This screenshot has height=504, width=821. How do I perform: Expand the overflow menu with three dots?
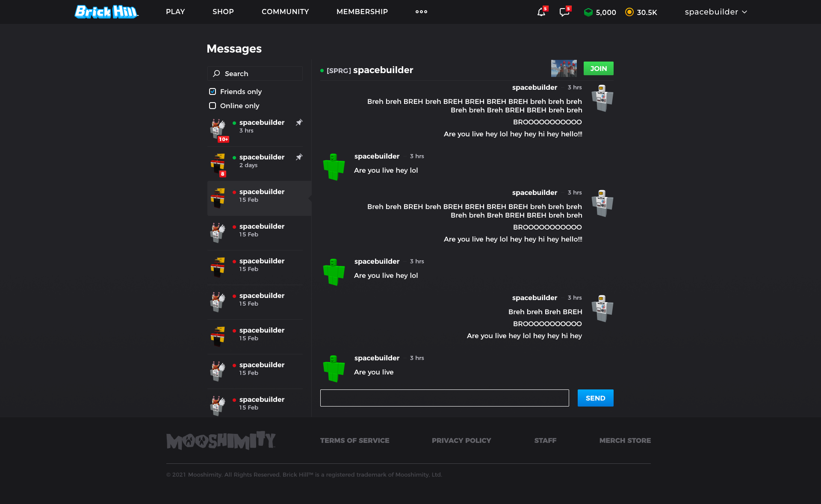tap(420, 12)
